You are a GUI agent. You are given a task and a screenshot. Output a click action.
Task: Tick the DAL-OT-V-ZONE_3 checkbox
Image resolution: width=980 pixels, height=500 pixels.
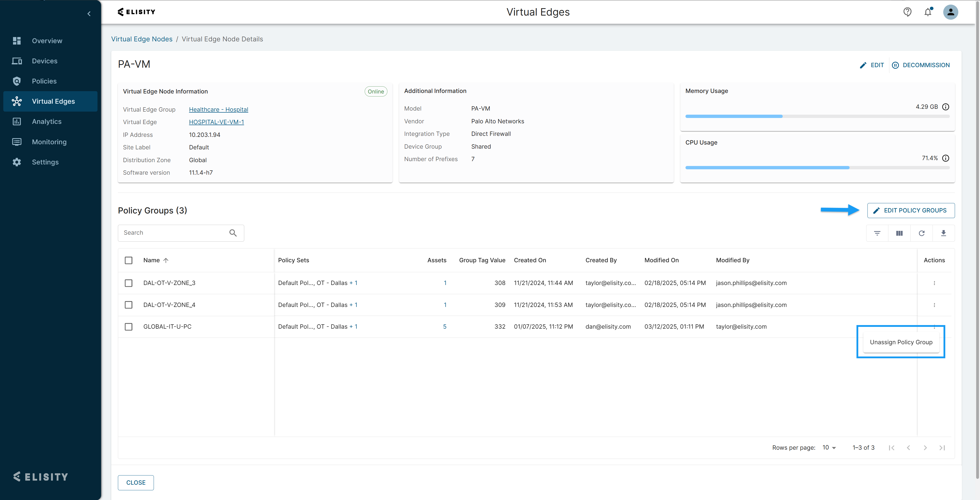[129, 283]
